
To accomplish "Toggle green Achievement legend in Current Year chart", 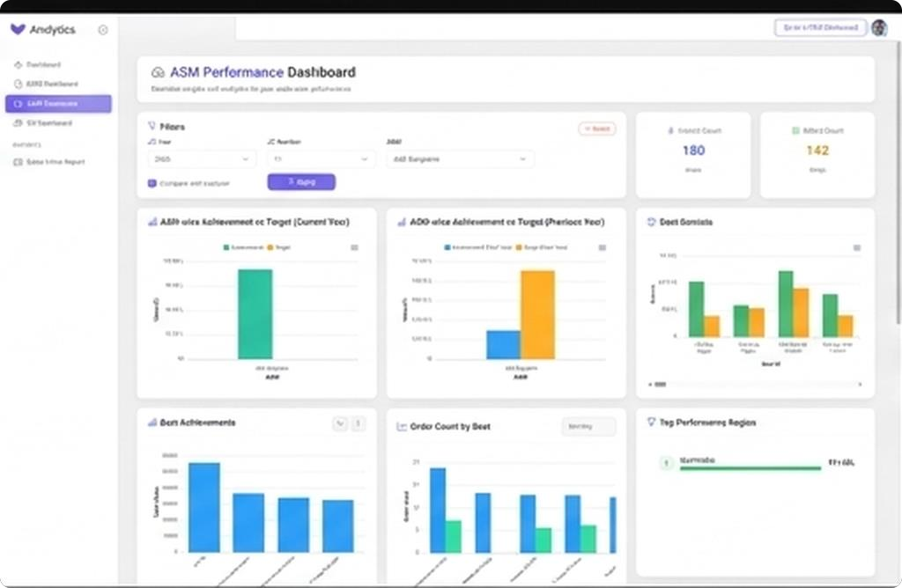I will (243, 247).
